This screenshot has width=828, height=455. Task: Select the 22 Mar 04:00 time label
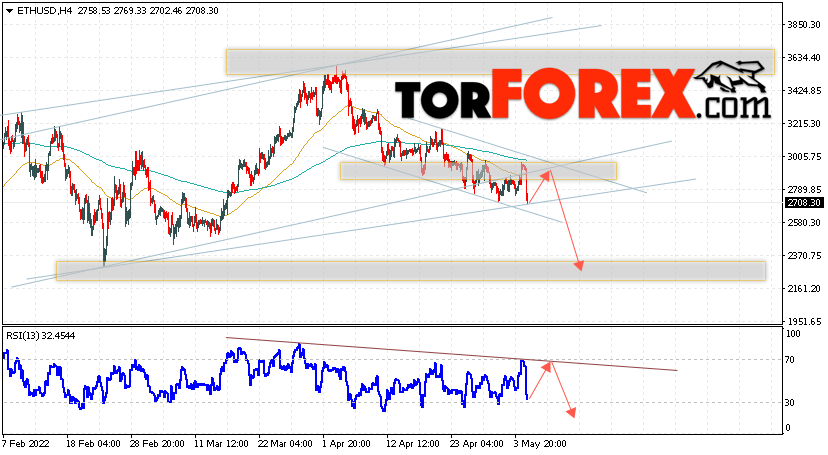click(286, 444)
